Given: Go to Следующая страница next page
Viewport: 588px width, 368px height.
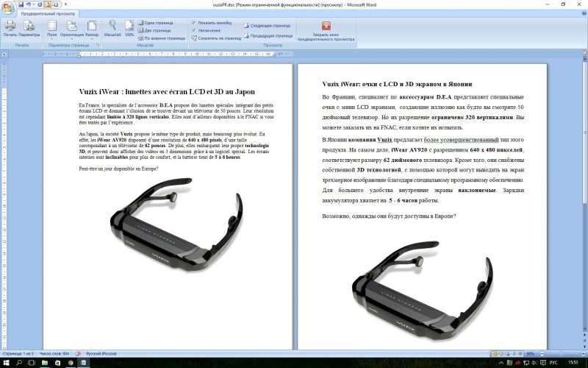Looking at the screenshot, I should [x=267, y=26].
